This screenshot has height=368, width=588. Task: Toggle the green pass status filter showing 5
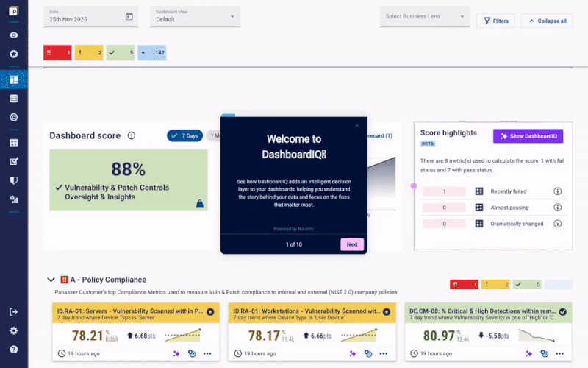121,52
